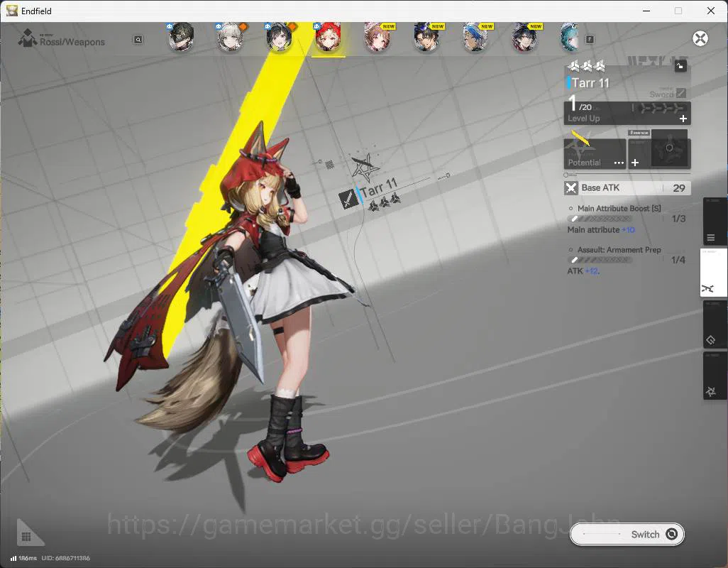Select the highlighted weapon side tab
The height and width of the screenshot is (568, 728).
[712, 273]
